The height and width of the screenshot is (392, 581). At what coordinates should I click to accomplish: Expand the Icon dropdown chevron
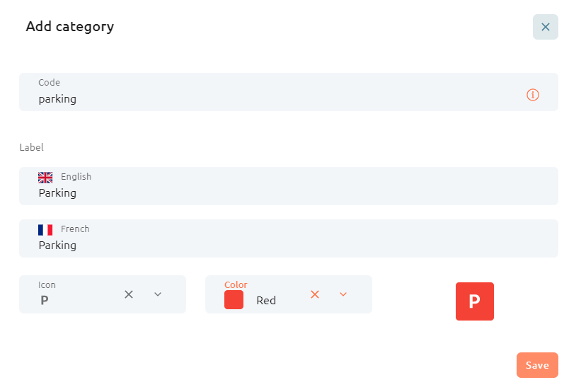[x=158, y=294]
